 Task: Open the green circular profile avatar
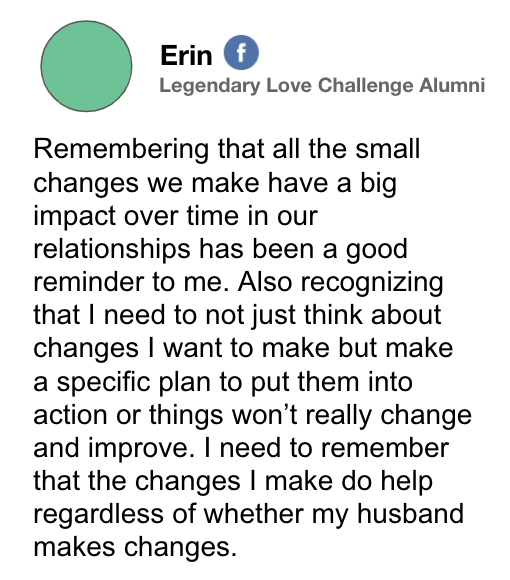click(x=86, y=66)
